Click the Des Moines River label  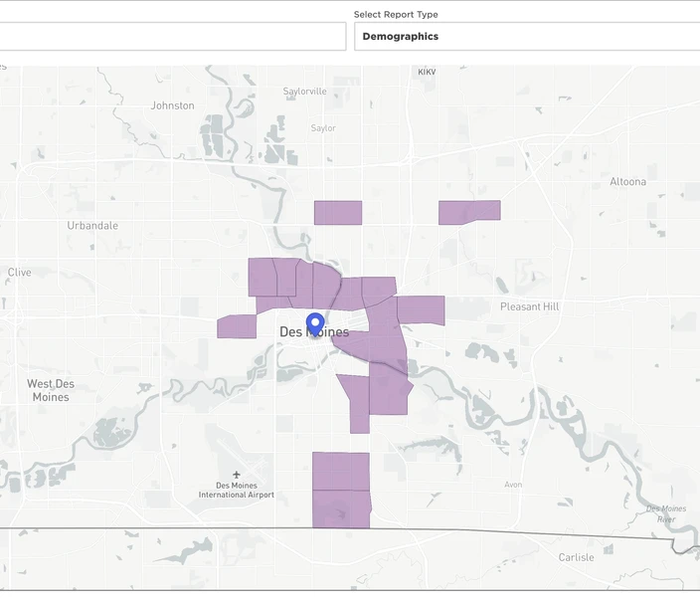665,513
